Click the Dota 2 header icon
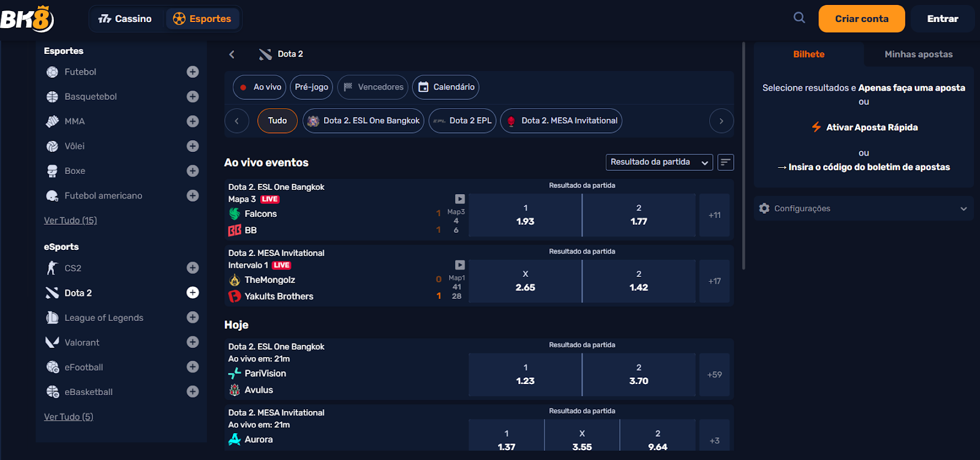 click(265, 55)
